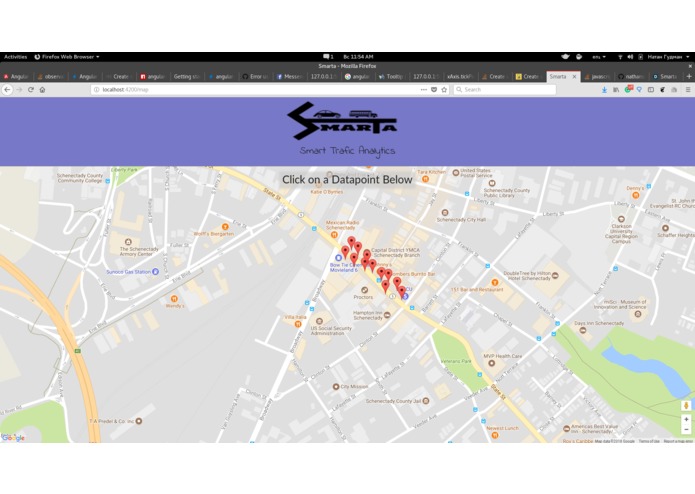
Task: Click the Terms of Use map link
Action: 649,441
